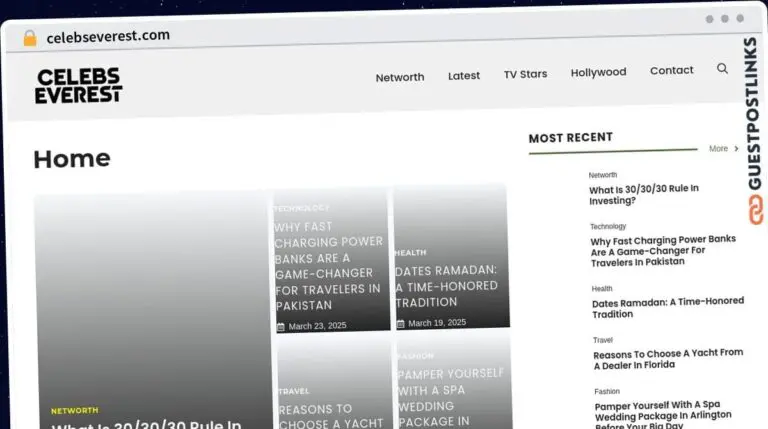Click the padlock icon in address bar
This screenshot has height=429, width=768.
point(30,37)
